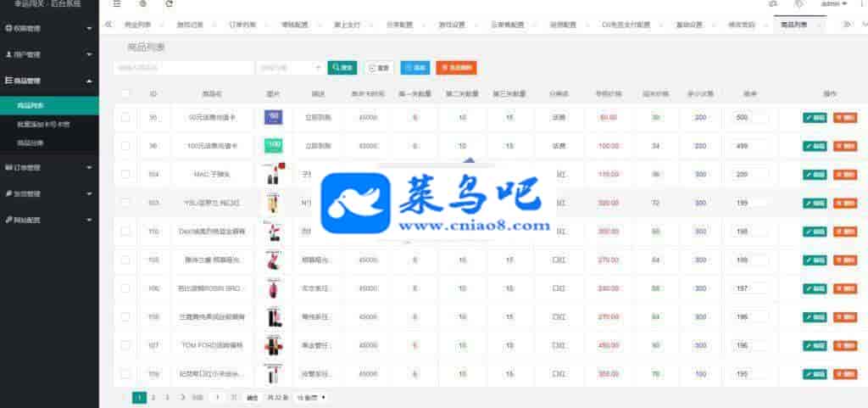
Task: Open the page-size dropdown in the pagination bar
Action: [311, 397]
